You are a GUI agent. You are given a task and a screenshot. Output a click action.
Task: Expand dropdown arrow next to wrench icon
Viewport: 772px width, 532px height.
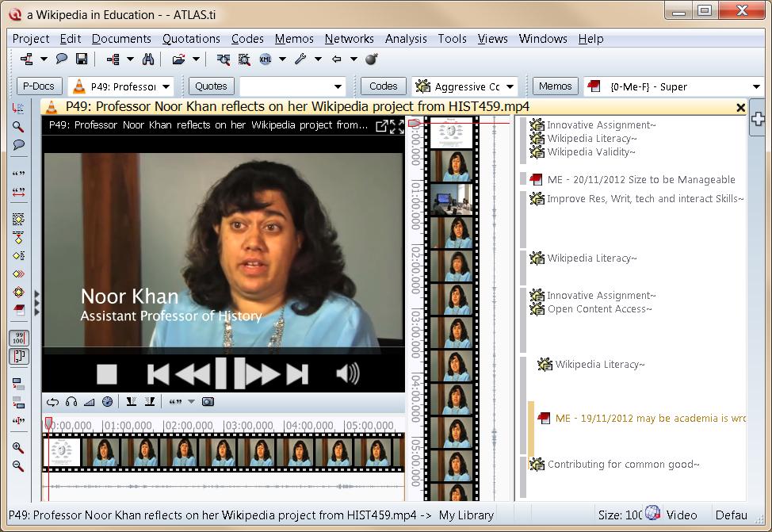[318, 59]
